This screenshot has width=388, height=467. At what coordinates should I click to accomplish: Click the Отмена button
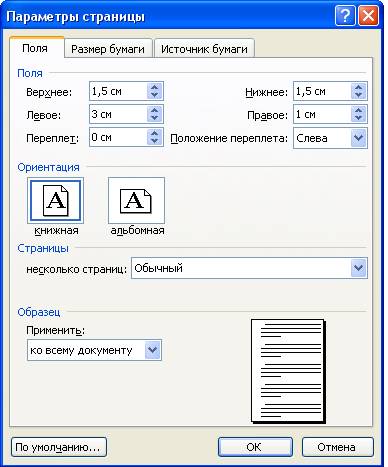pos(337,447)
